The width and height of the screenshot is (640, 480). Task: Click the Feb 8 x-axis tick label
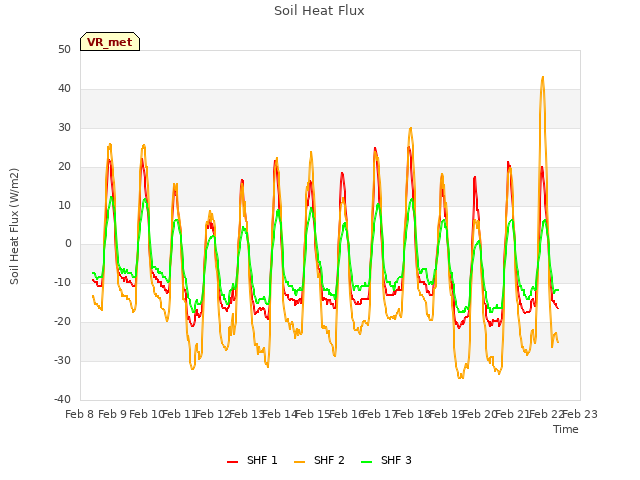(x=80, y=414)
